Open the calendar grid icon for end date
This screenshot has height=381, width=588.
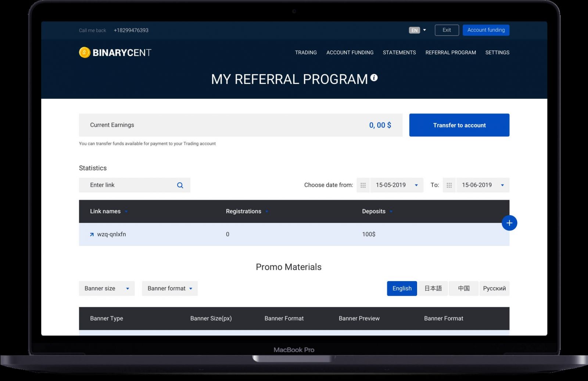point(449,185)
